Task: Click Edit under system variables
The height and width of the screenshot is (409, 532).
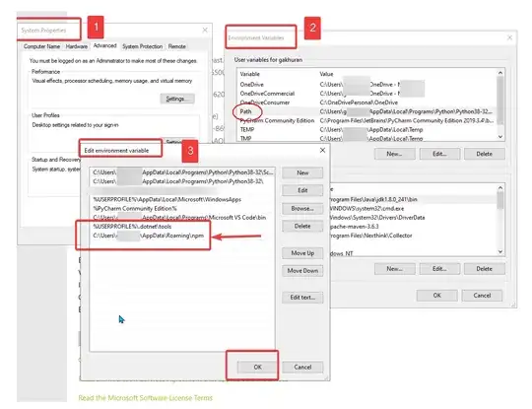Action: pos(439,269)
